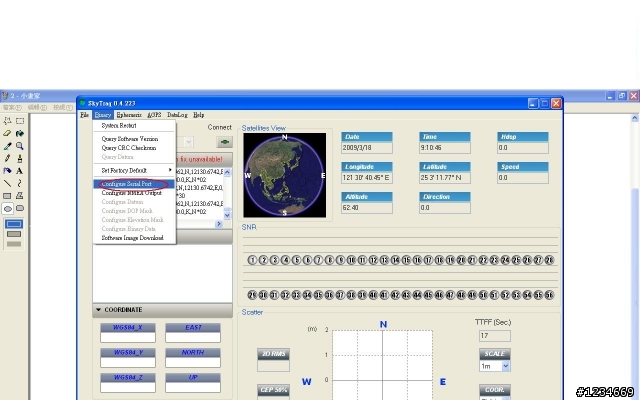
Task: Click the NMEA list horizontal scroll-right arrow
Action: tap(219, 224)
